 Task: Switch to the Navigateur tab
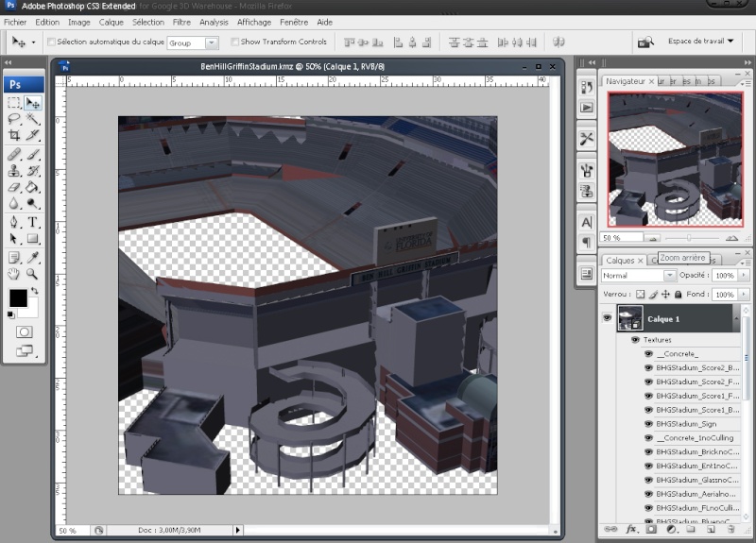pos(625,81)
